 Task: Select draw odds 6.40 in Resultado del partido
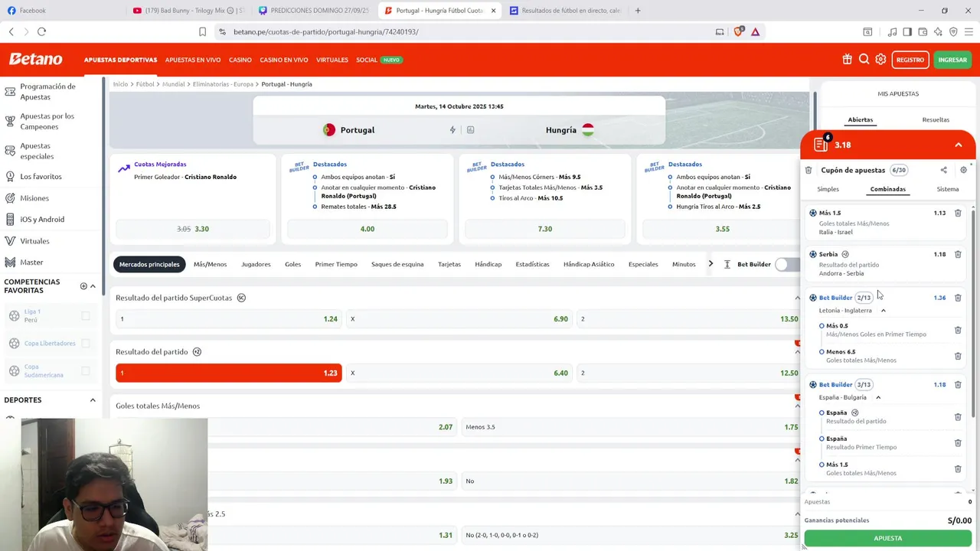pyautogui.click(x=458, y=373)
